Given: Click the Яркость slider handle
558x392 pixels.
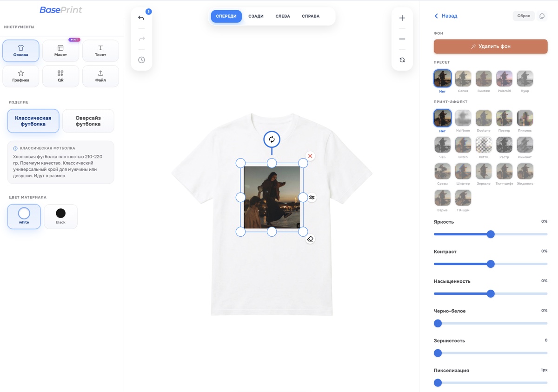Looking at the screenshot, I should pyautogui.click(x=491, y=234).
